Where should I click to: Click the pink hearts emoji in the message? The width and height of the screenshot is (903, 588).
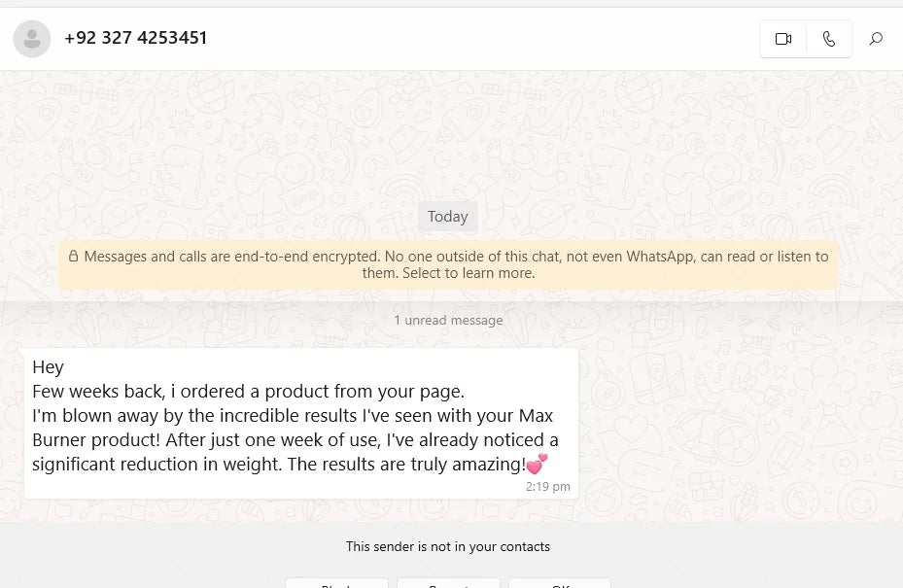pyautogui.click(x=537, y=463)
